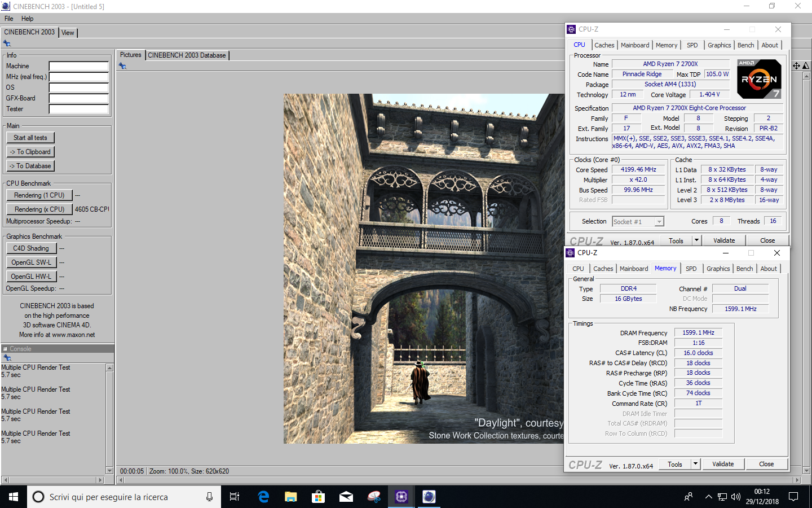
Task: Click the volume speaker icon in the tray
Action: [x=736, y=497]
